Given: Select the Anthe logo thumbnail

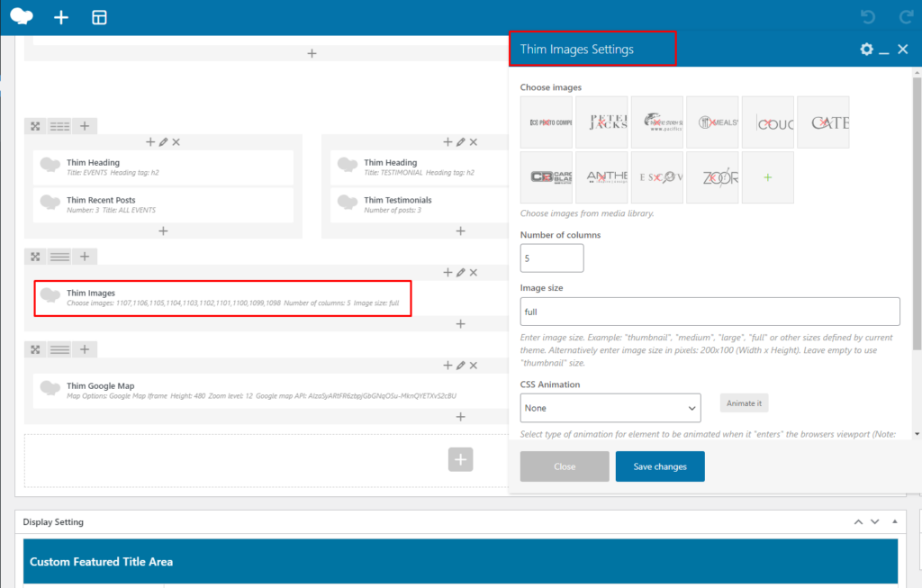Looking at the screenshot, I should 601,177.
